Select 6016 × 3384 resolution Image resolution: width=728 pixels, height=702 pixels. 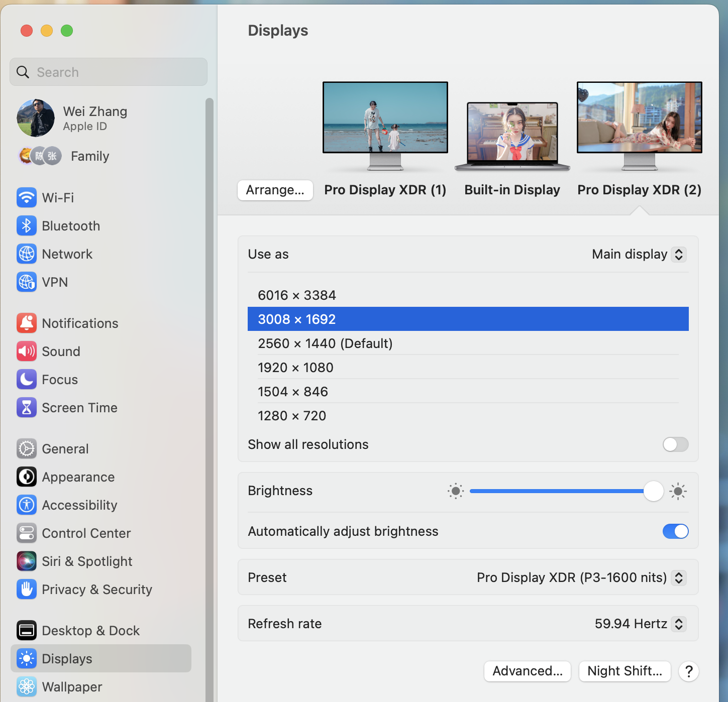click(x=468, y=295)
